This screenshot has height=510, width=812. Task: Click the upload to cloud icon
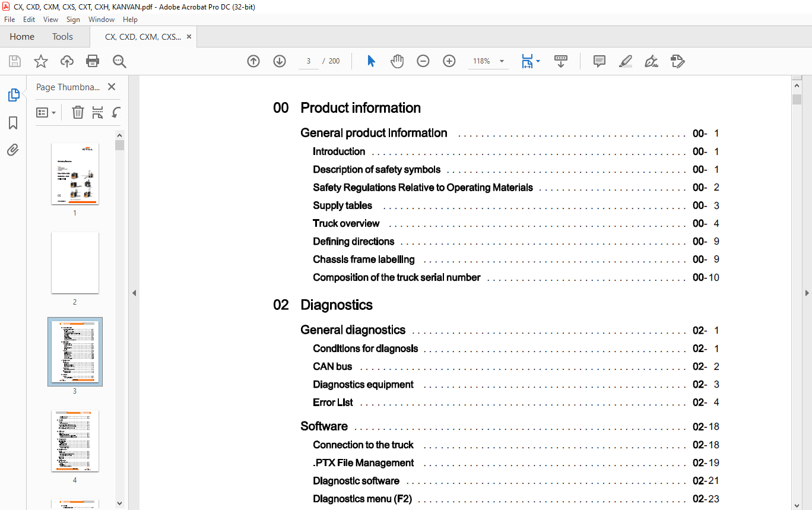67,61
